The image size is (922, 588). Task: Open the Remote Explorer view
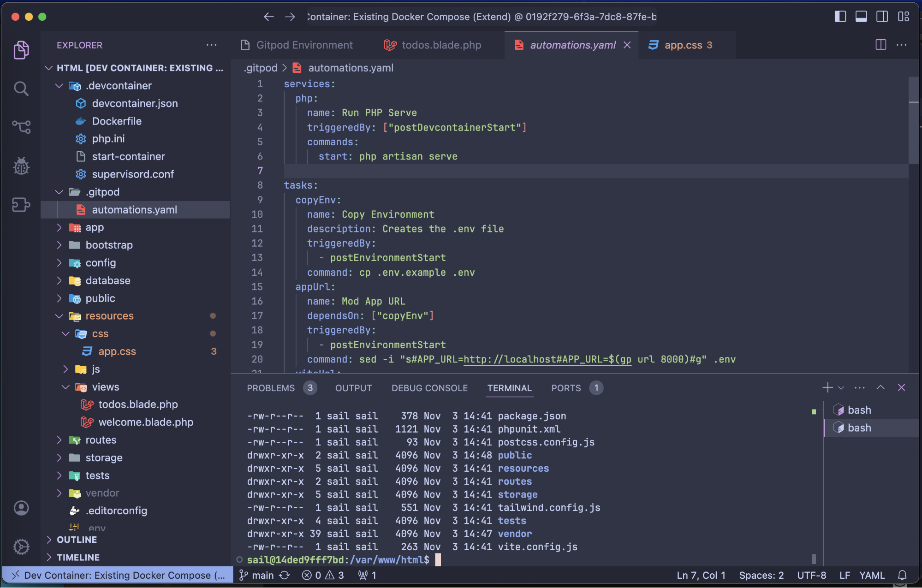coord(21,204)
